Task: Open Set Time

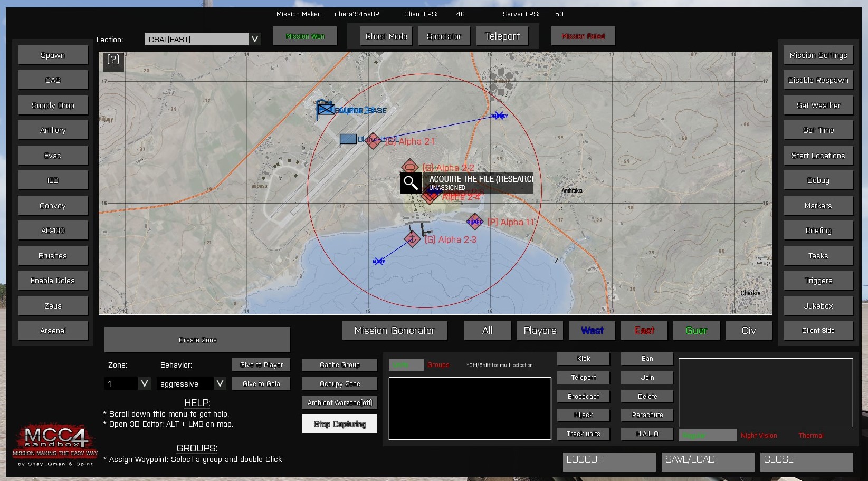Action: pyautogui.click(x=818, y=130)
